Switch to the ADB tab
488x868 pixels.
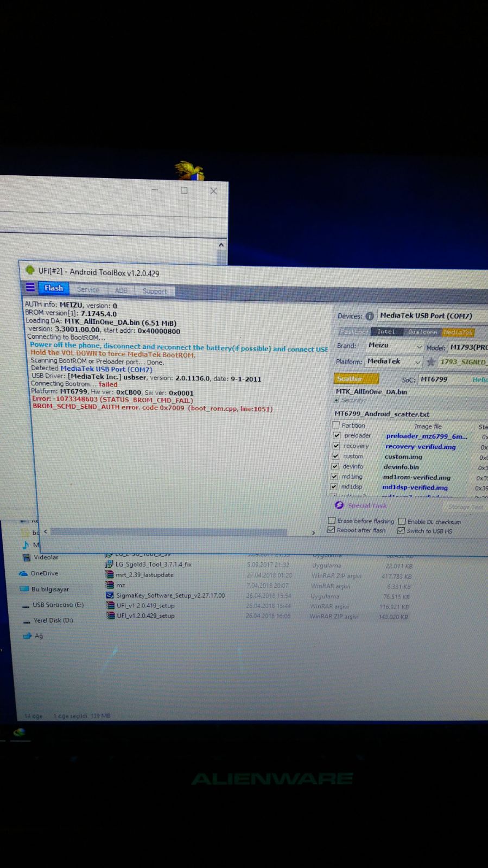tap(121, 290)
